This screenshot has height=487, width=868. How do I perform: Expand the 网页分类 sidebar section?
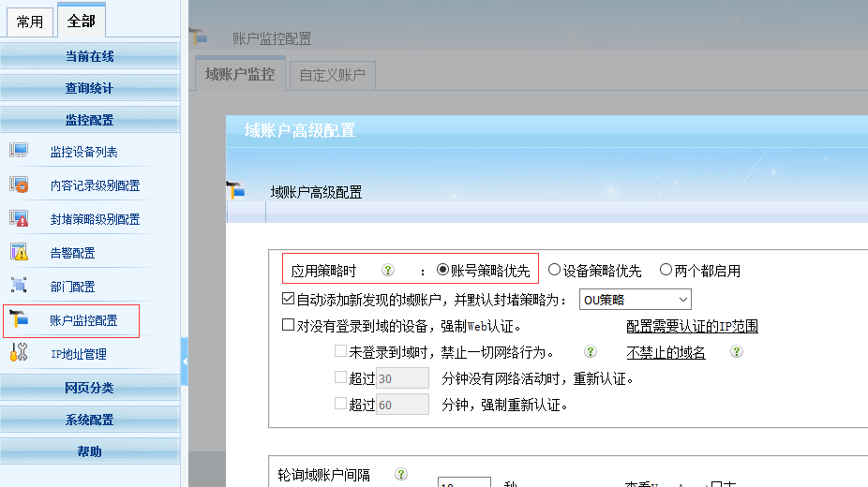point(89,388)
